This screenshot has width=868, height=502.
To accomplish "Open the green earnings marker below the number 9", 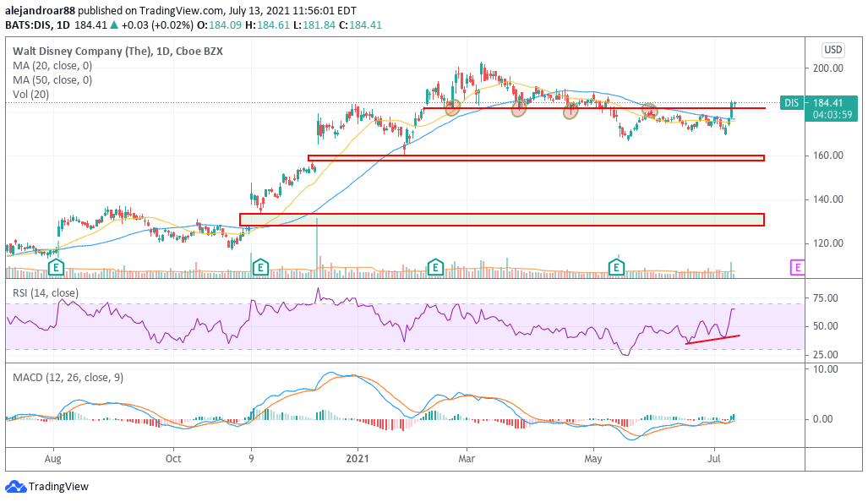I will point(260,268).
